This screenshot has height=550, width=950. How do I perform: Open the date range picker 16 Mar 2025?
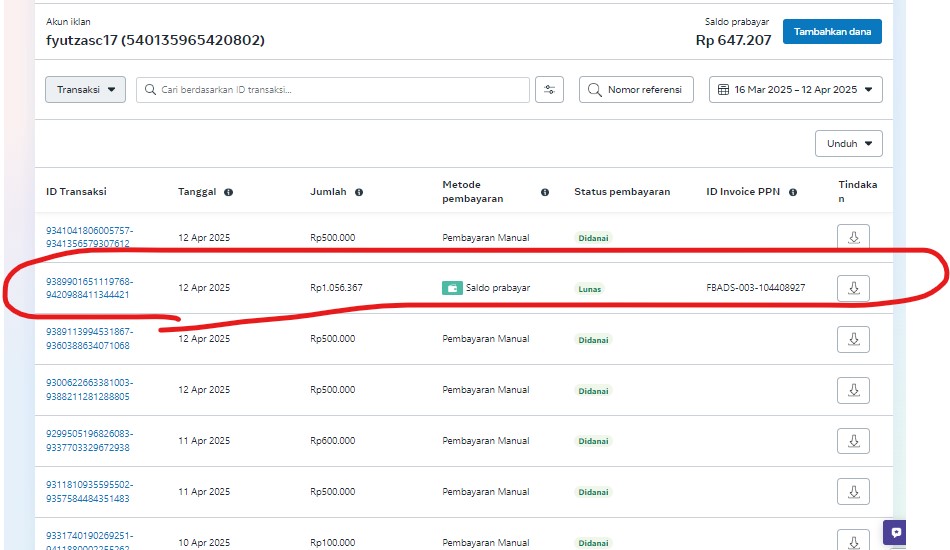tap(795, 90)
